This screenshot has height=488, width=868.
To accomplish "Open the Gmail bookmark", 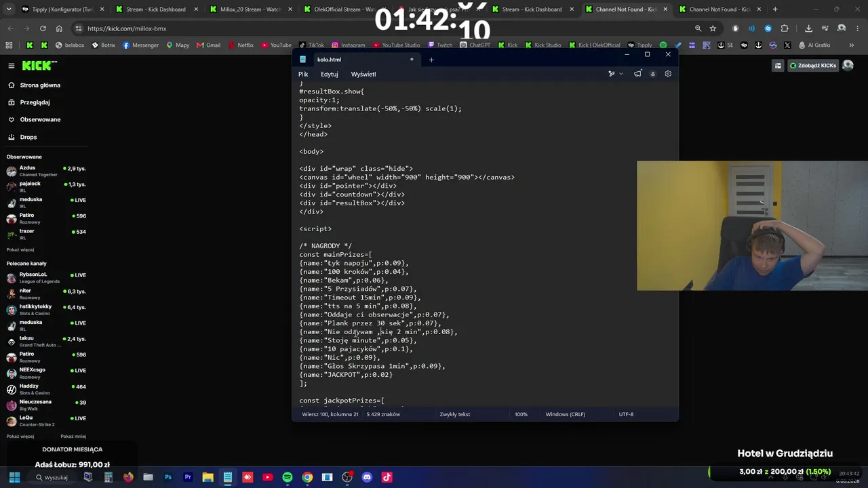I will 208,45.
